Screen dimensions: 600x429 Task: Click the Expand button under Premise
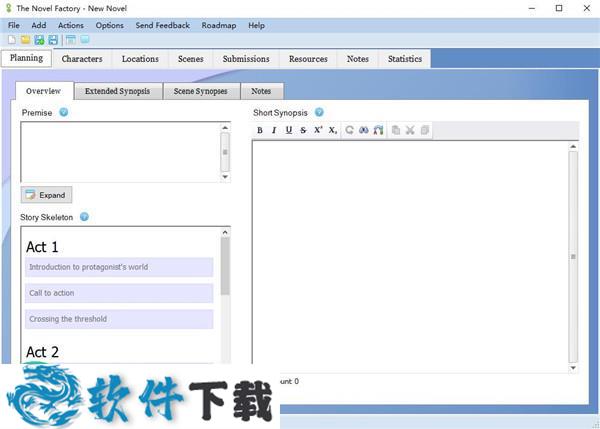[x=46, y=195]
